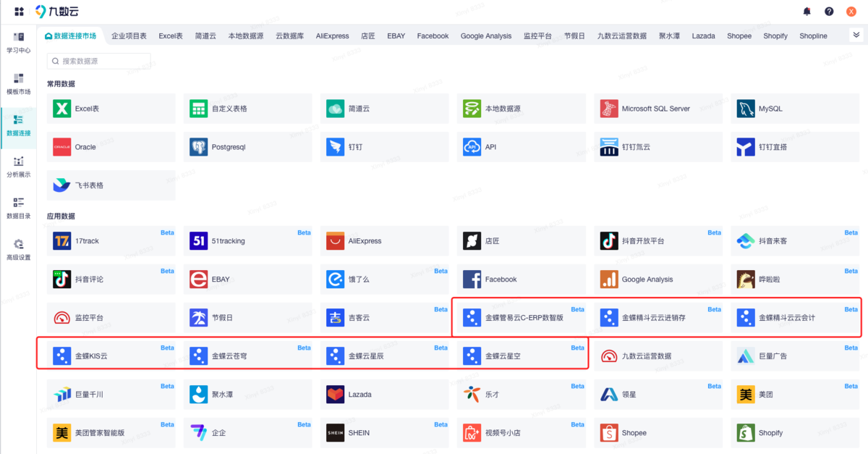
Task: Choose the 简道云 card under 常用数据
Action: (385, 109)
